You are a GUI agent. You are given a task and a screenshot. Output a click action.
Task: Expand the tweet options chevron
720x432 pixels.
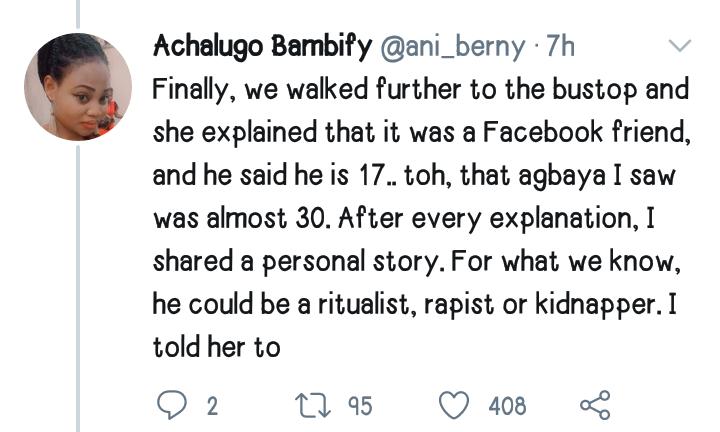(679, 46)
